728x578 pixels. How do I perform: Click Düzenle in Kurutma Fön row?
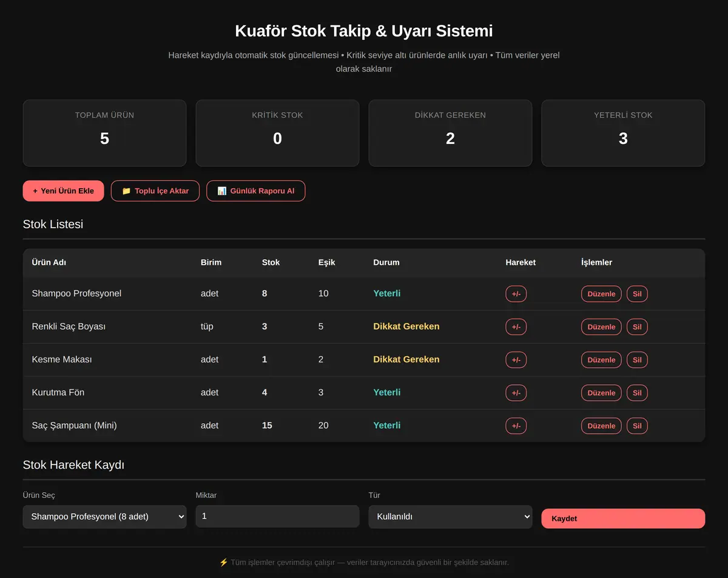[601, 393]
